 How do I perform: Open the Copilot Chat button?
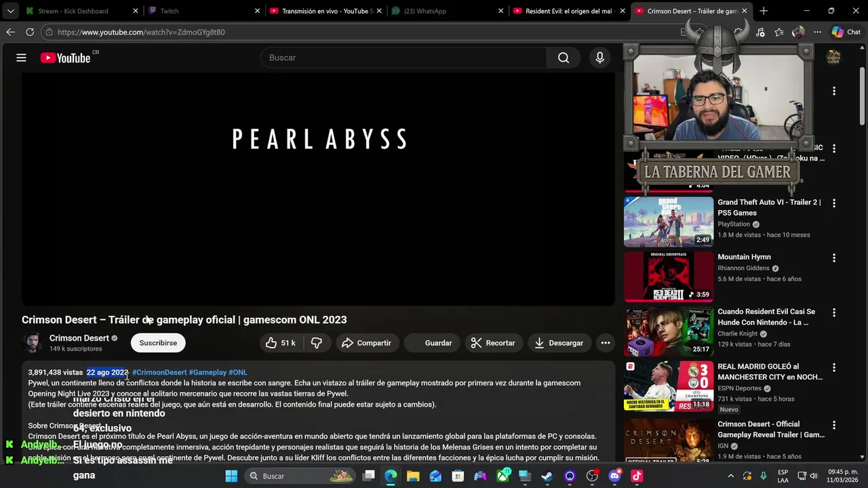846,32
